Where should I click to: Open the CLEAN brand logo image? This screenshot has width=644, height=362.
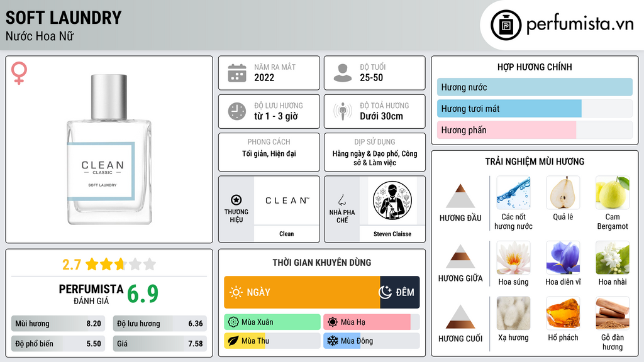click(287, 200)
